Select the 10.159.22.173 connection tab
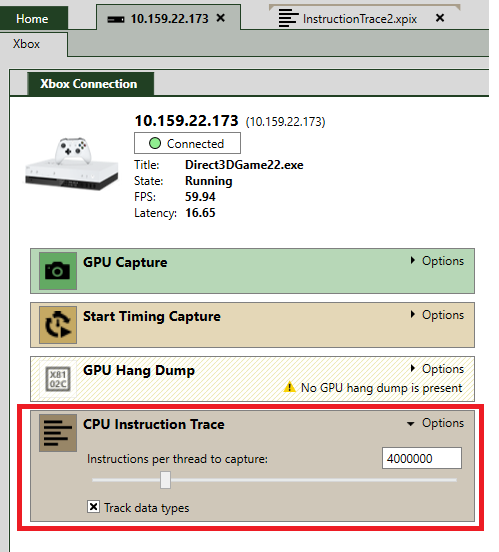The width and height of the screenshot is (499, 552). pyautogui.click(x=169, y=18)
